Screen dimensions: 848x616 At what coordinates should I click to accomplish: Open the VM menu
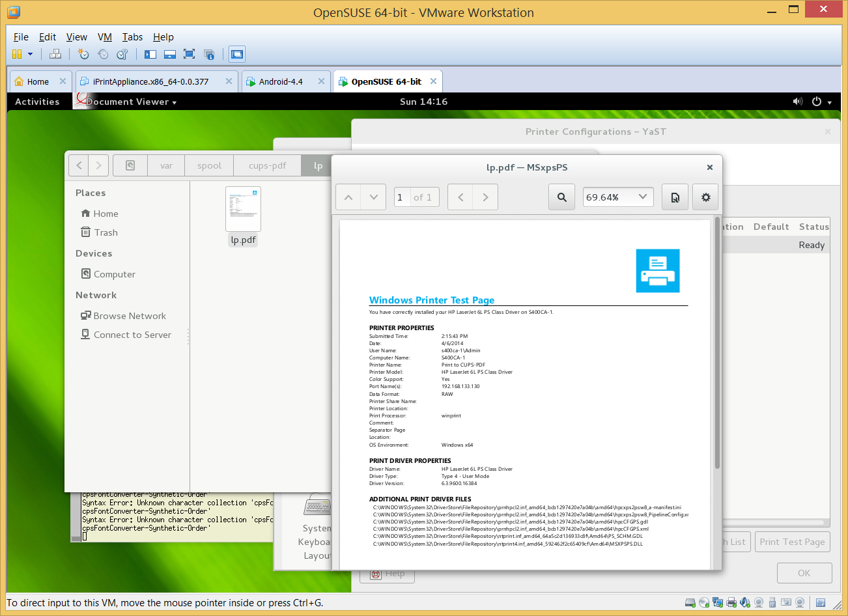104,37
